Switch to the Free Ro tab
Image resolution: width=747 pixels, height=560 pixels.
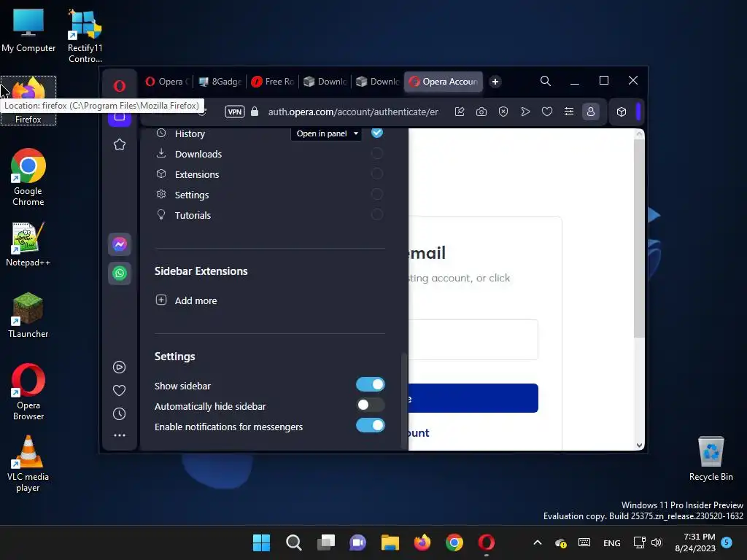tap(273, 82)
